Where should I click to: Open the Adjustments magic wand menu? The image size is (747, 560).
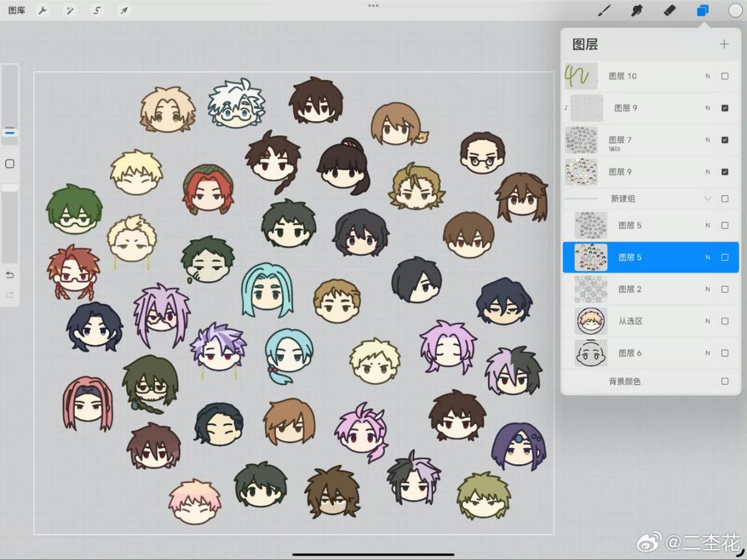click(x=70, y=11)
